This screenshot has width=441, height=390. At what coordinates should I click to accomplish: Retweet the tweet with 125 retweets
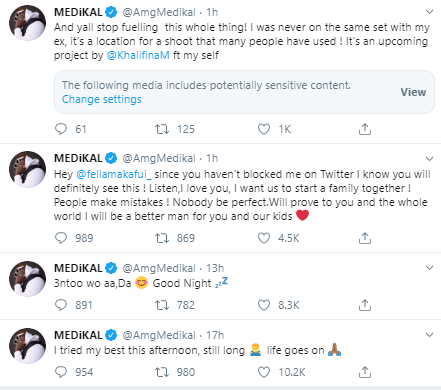[162, 129]
